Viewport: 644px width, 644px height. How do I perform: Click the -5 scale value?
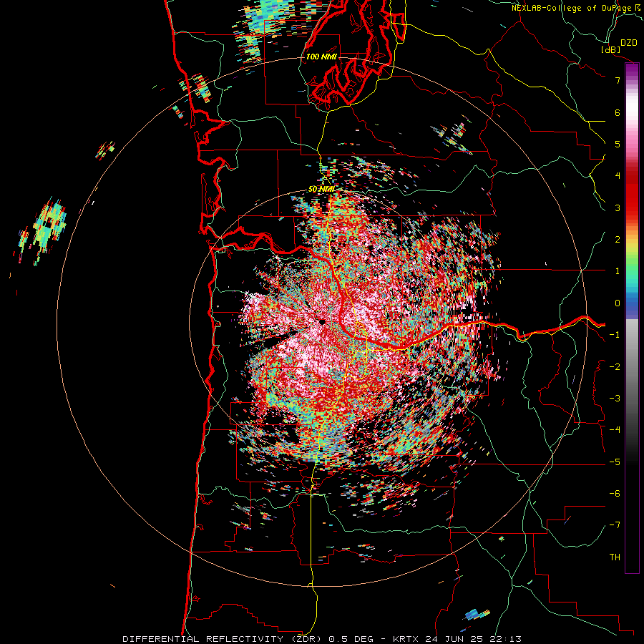click(615, 462)
